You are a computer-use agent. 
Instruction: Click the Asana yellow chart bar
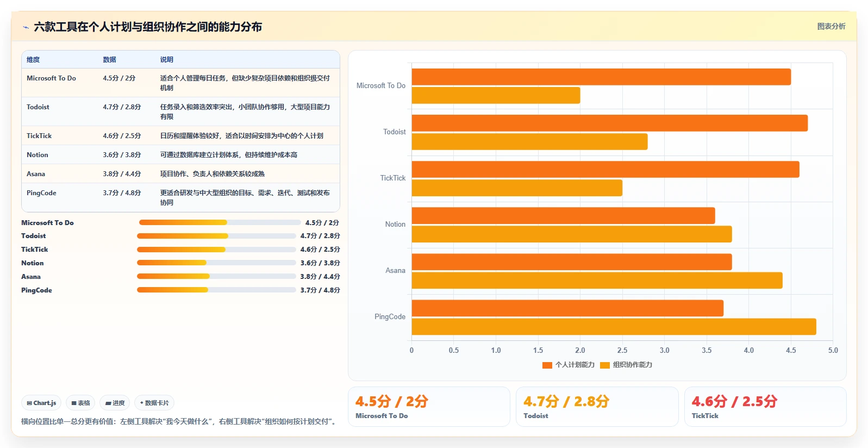coord(597,281)
